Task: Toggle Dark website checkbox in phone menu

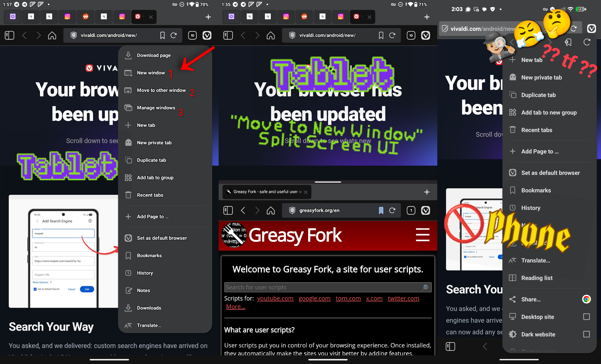Action: 586,334
